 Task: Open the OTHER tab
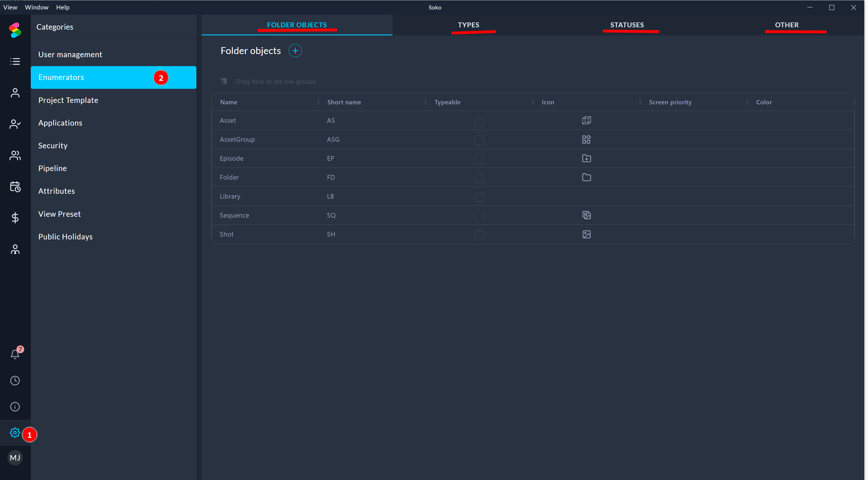coord(786,25)
